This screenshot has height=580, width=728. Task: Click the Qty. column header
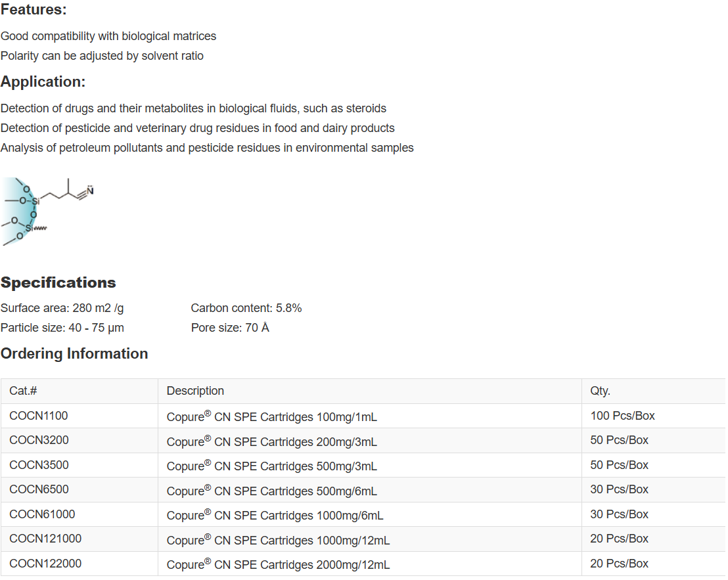tap(600, 391)
